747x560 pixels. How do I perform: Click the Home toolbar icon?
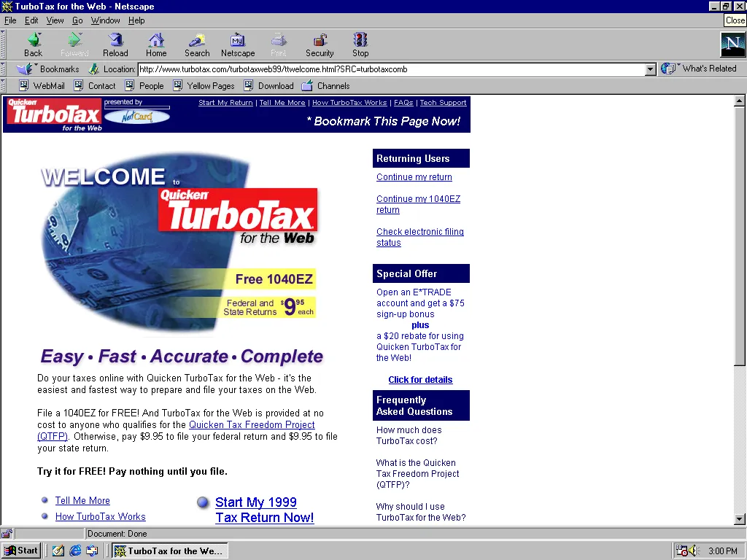click(x=155, y=44)
